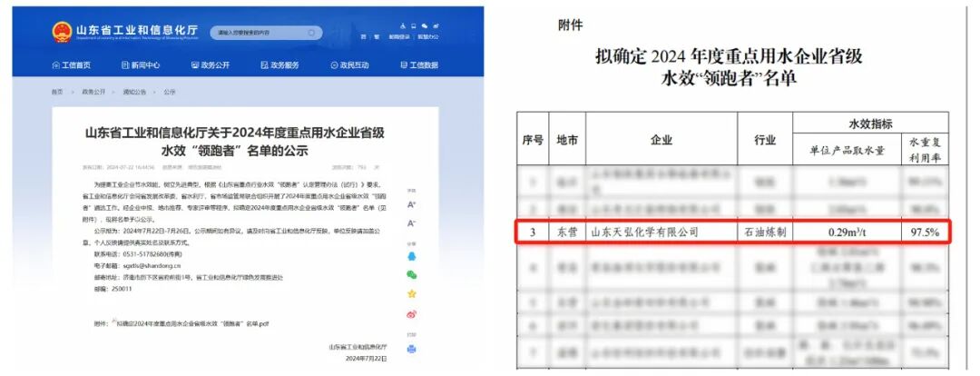
Task: Print the article with printer icon
Action: click(411, 349)
